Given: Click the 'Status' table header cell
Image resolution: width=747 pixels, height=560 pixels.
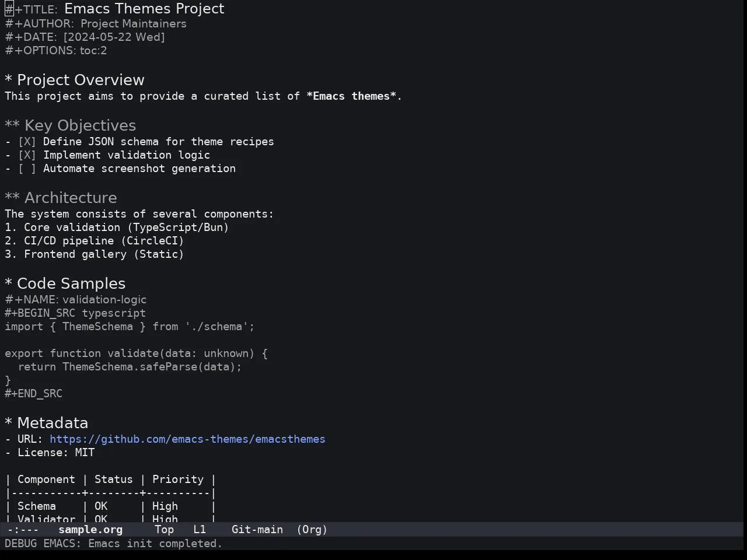Looking at the screenshot, I should [114, 480].
